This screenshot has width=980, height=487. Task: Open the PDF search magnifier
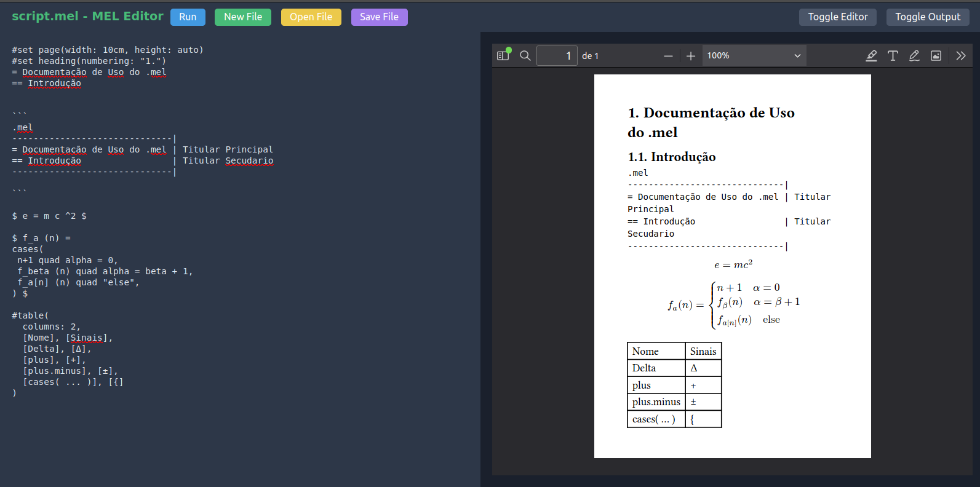pos(525,55)
